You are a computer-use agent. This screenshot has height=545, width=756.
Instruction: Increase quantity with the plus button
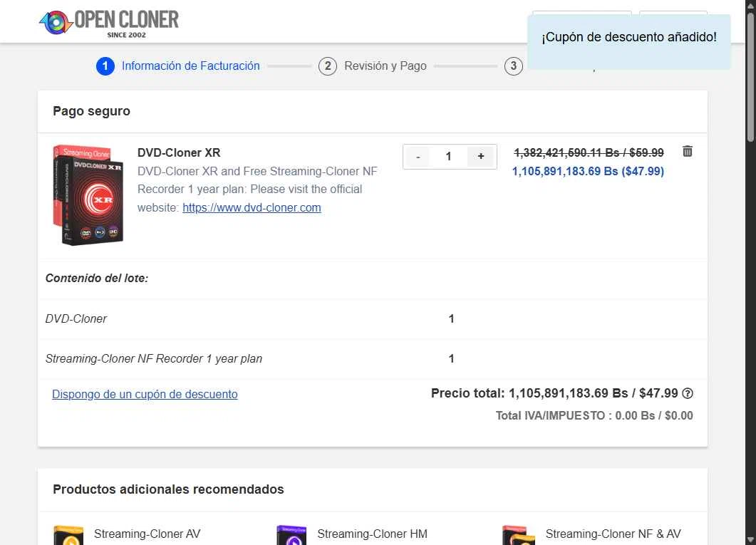point(481,157)
